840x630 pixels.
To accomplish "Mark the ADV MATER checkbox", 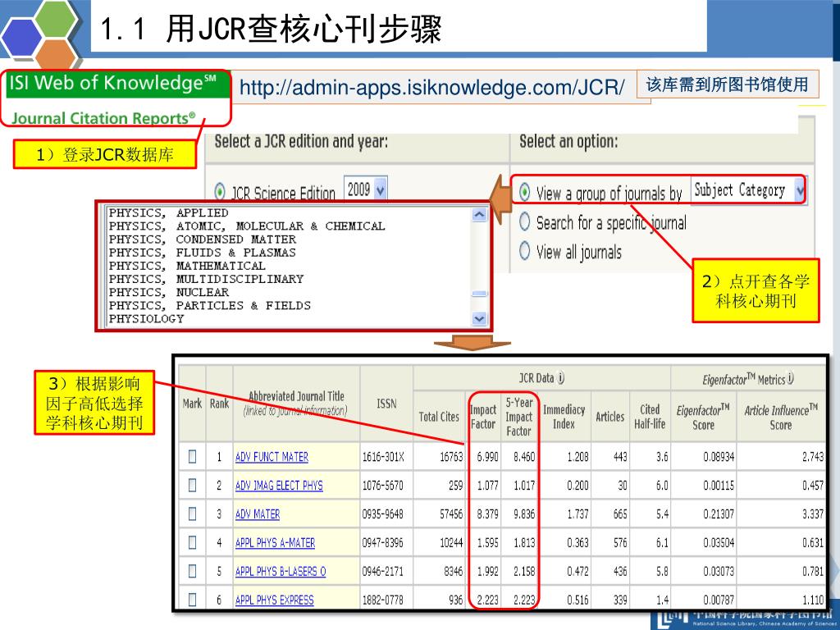I will pos(192,514).
